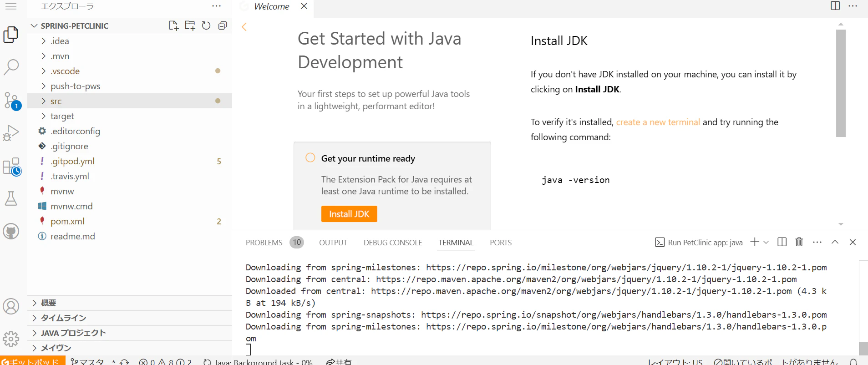Split the editor to the right

(835, 6)
